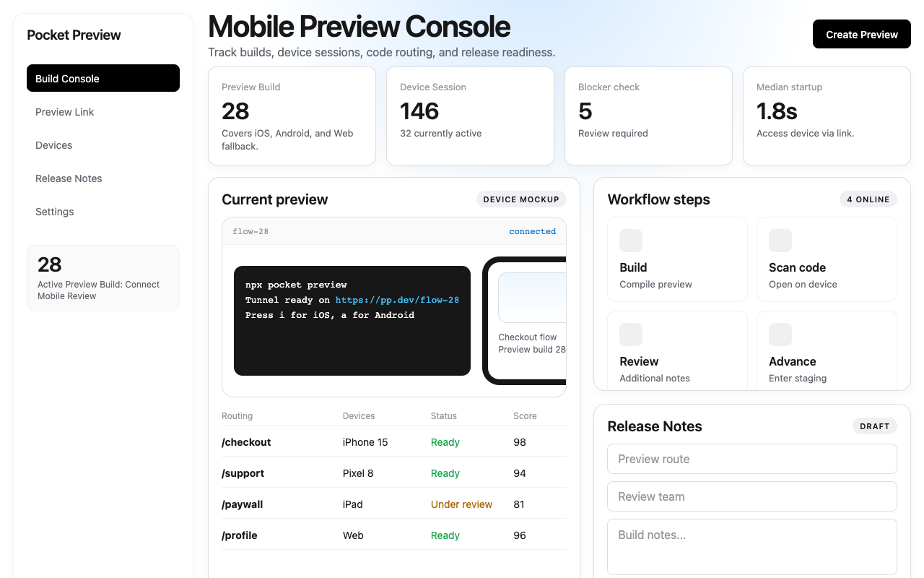Click the score value 98
This screenshot has height=578, width=924.
point(520,442)
